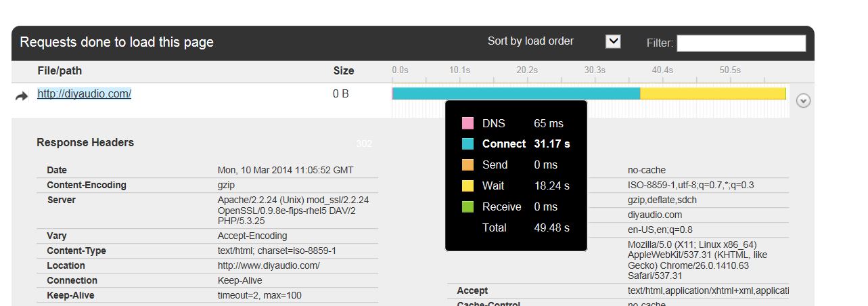The width and height of the screenshot is (868, 306).
Task: Open the Sort by load order dropdown
Action: pyautogui.click(x=613, y=41)
